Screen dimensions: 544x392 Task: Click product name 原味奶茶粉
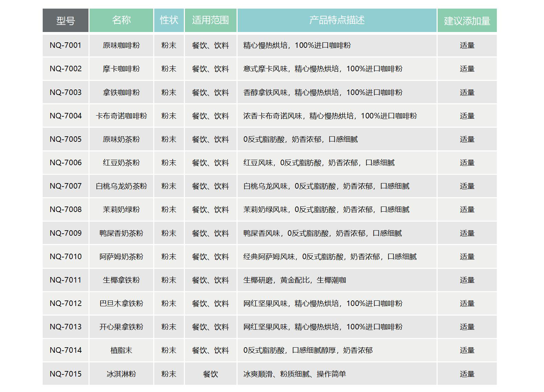click(121, 139)
